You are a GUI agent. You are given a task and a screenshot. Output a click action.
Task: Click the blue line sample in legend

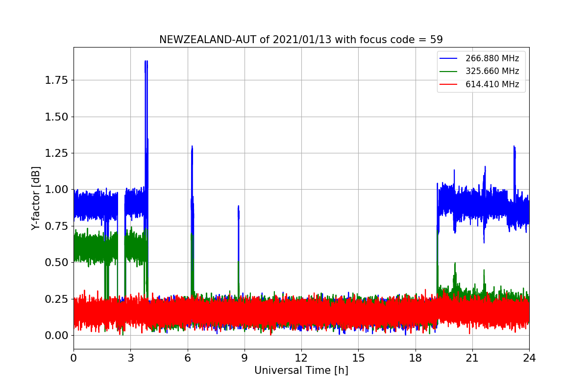tap(448, 58)
